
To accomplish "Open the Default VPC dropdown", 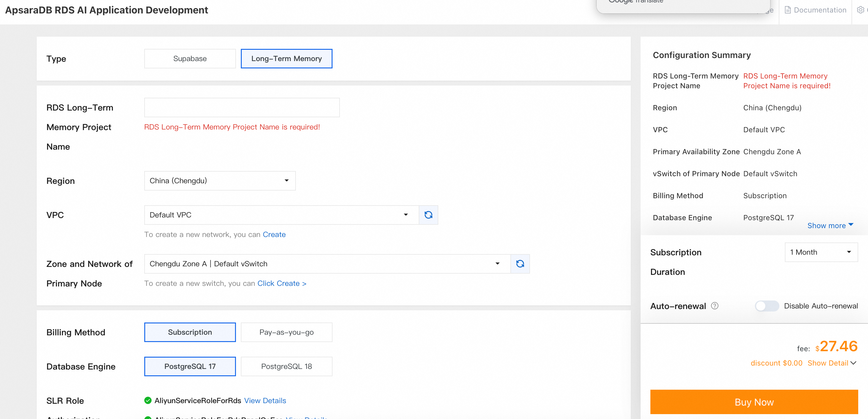I will pyautogui.click(x=281, y=215).
